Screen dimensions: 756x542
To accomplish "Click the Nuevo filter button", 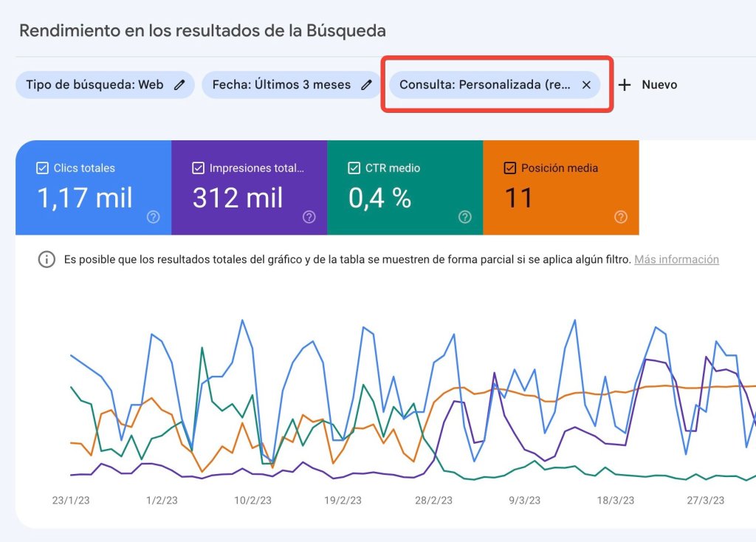I will [x=648, y=85].
